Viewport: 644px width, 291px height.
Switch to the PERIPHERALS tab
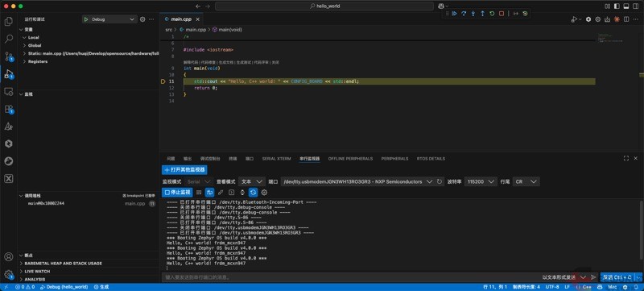coord(394,159)
